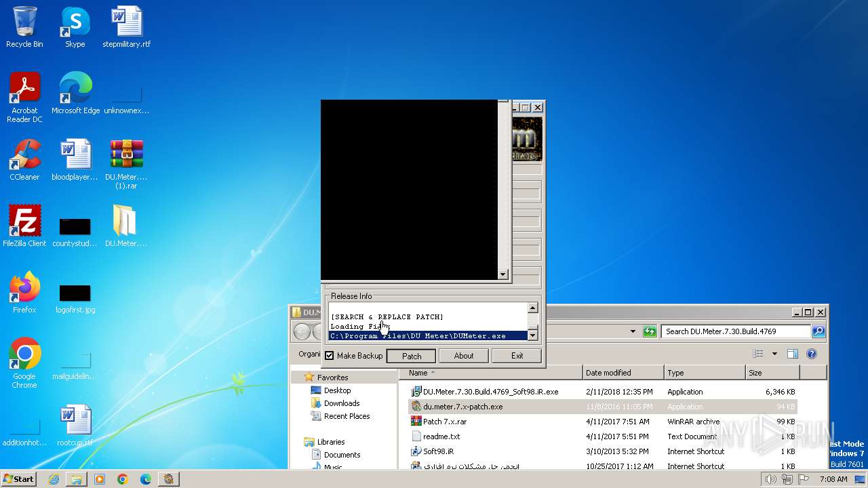The width and height of the screenshot is (868, 488).
Task: Toggle Explorer preview pane icon
Action: click(x=793, y=354)
